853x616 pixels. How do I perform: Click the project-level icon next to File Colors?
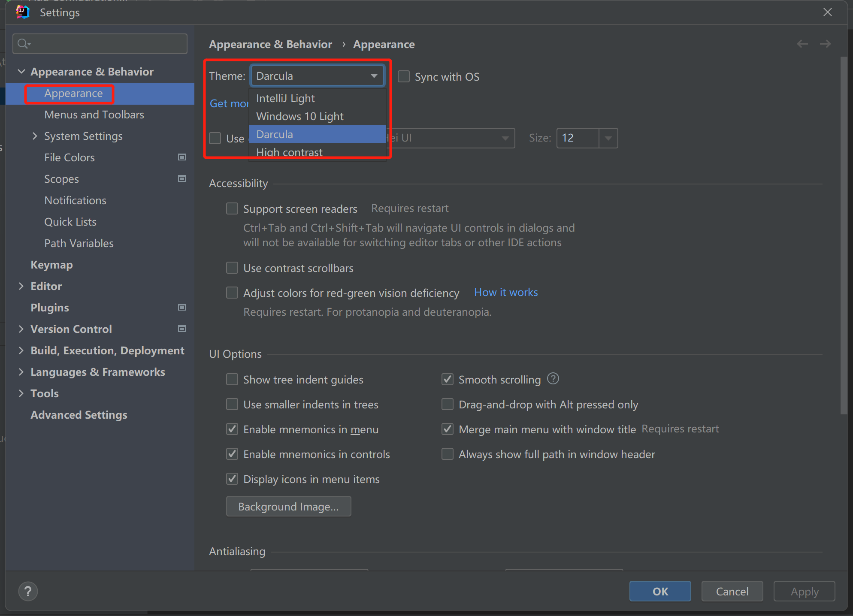point(182,157)
